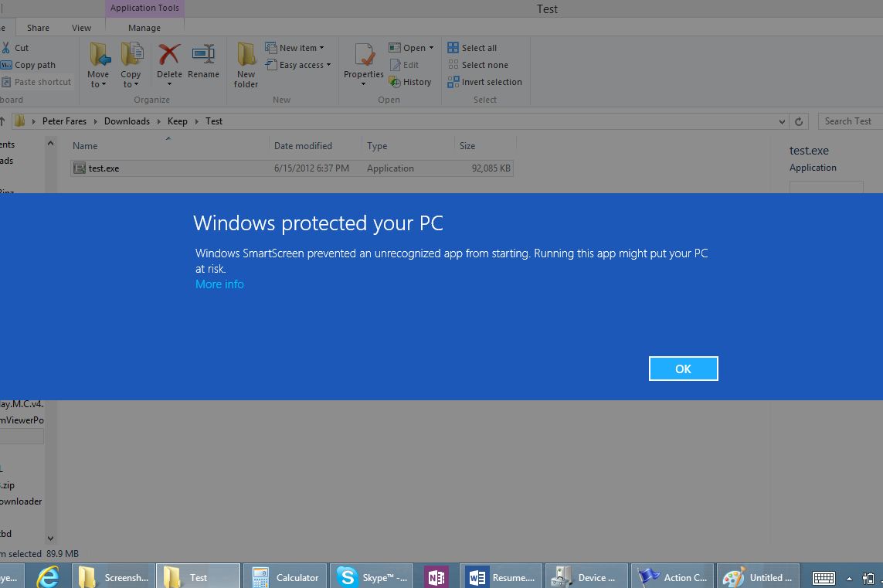Image resolution: width=883 pixels, height=588 pixels.
Task: Switch to Skype in the taskbar
Action: pos(371,576)
